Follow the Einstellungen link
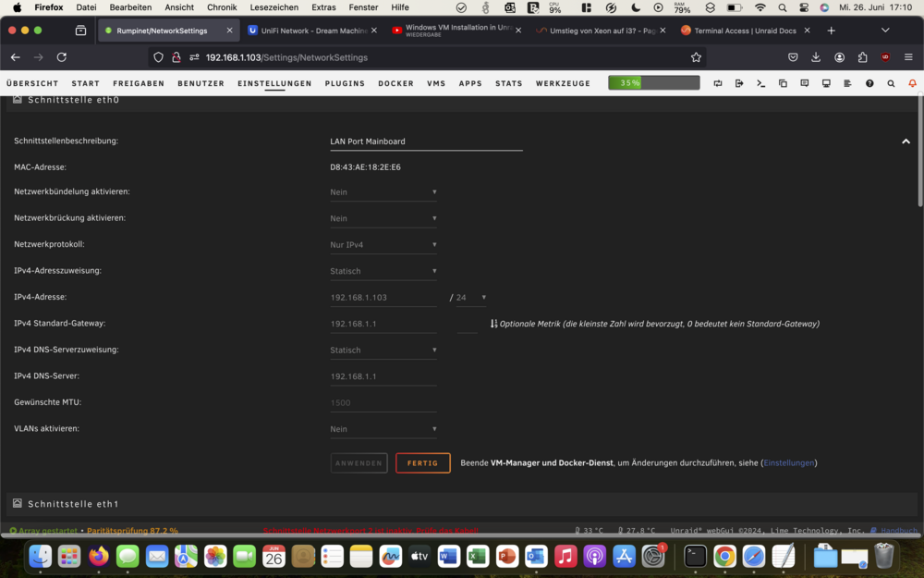The image size is (924, 578). click(x=788, y=463)
